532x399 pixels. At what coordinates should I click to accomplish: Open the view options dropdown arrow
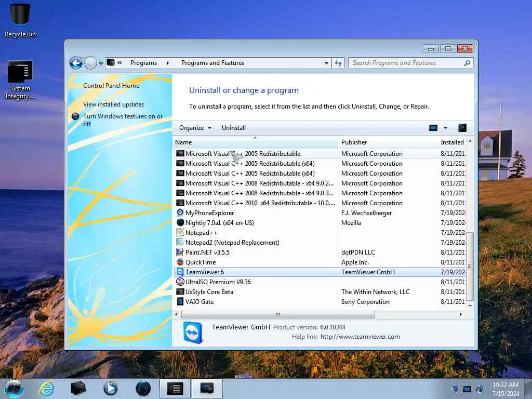445,128
